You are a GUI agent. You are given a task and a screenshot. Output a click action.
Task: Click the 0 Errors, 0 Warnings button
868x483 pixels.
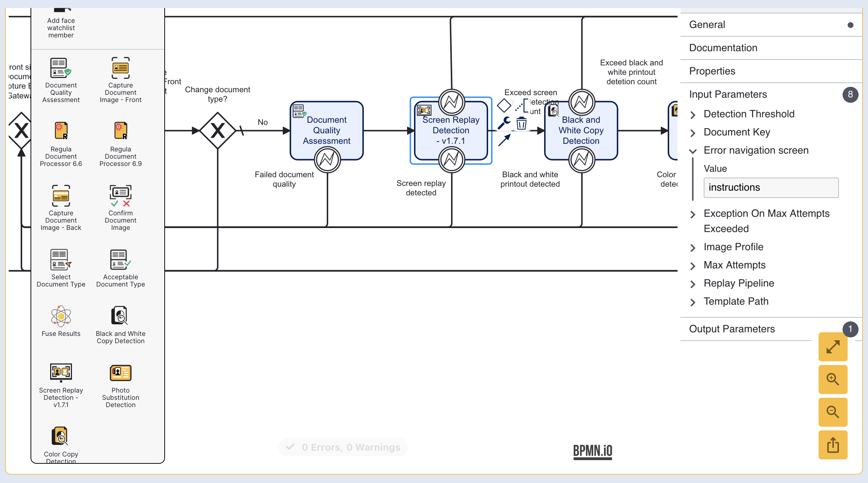point(343,447)
